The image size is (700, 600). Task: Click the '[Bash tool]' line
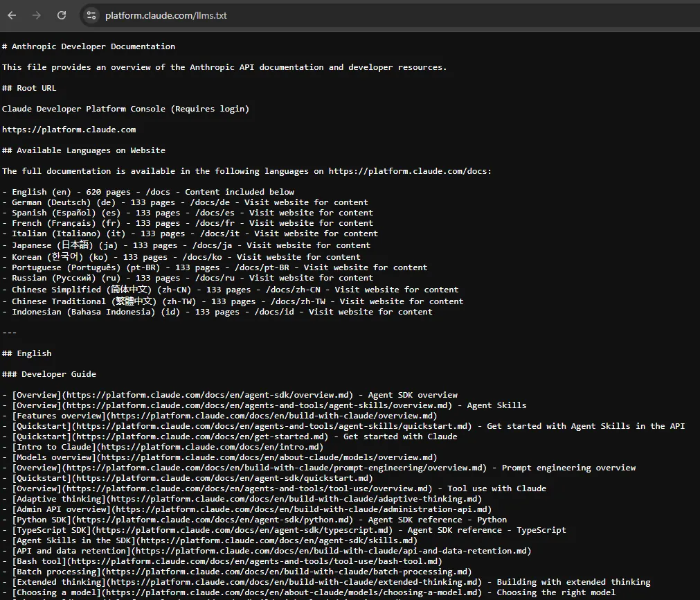[x=222, y=561]
